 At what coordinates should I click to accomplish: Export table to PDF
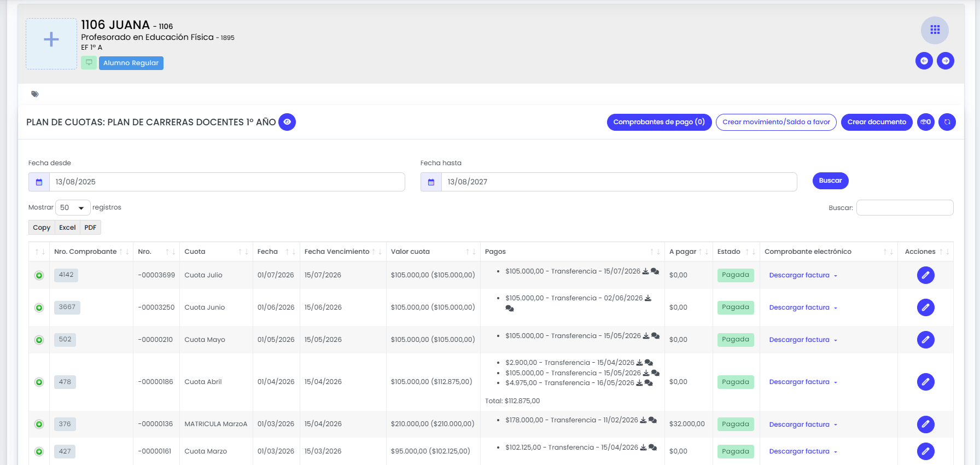pos(90,228)
